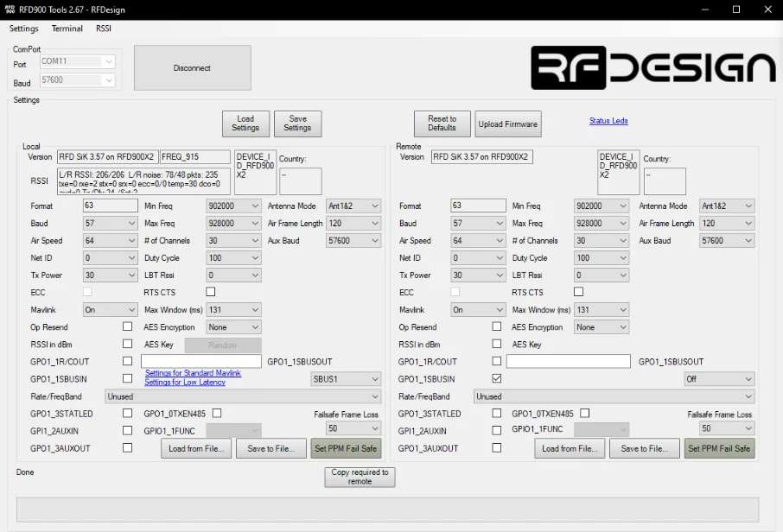Expand the Local LBT Rssi dropdown

coord(233,275)
